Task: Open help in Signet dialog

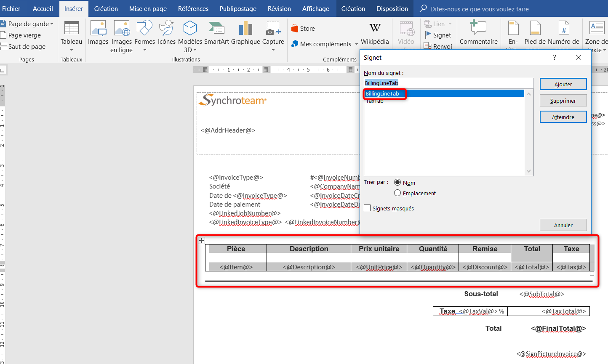Action: pos(555,57)
